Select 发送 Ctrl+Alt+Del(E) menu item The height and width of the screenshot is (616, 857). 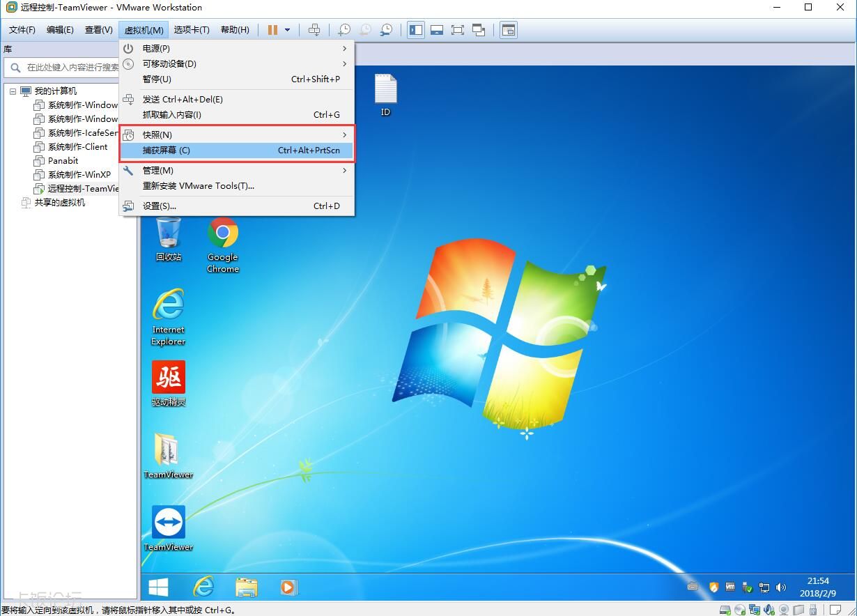coord(237,100)
